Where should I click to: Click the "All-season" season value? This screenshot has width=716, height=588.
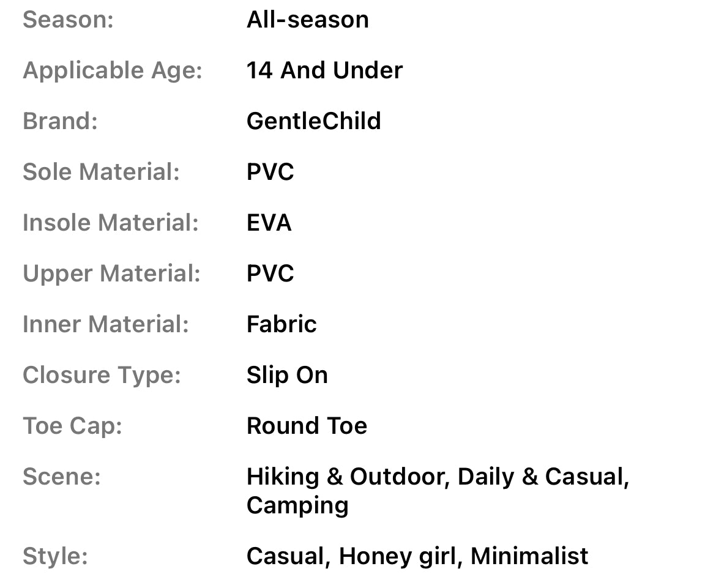307,20
